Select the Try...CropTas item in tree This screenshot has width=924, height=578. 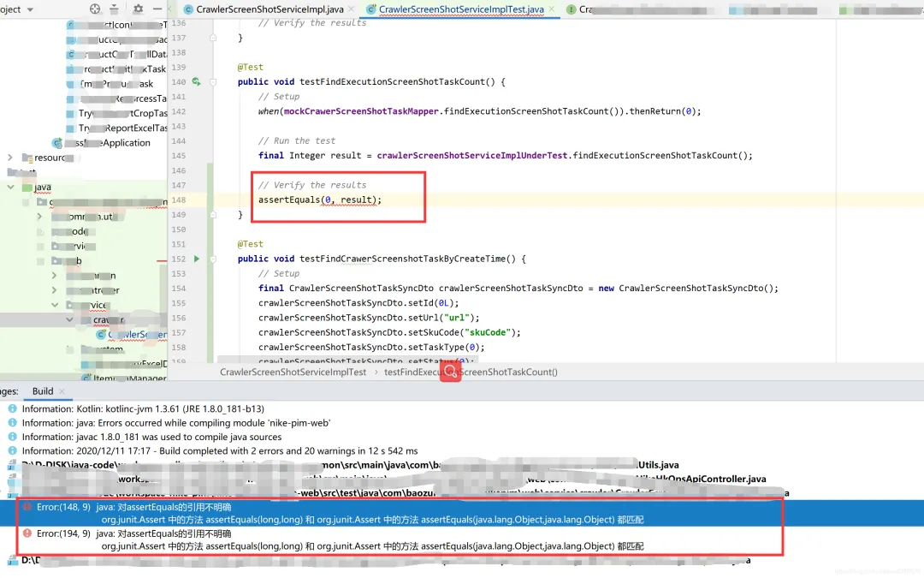pyautogui.click(x=123, y=113)
